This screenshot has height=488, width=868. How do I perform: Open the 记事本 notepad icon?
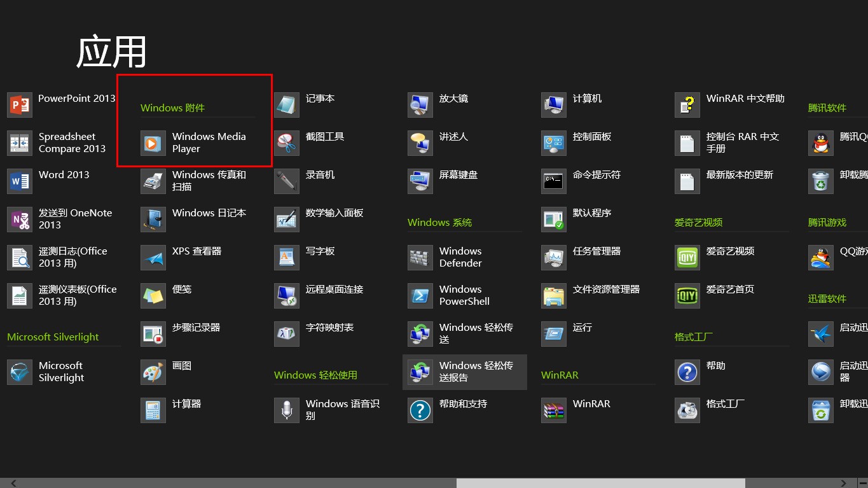[x=287, y=105]
